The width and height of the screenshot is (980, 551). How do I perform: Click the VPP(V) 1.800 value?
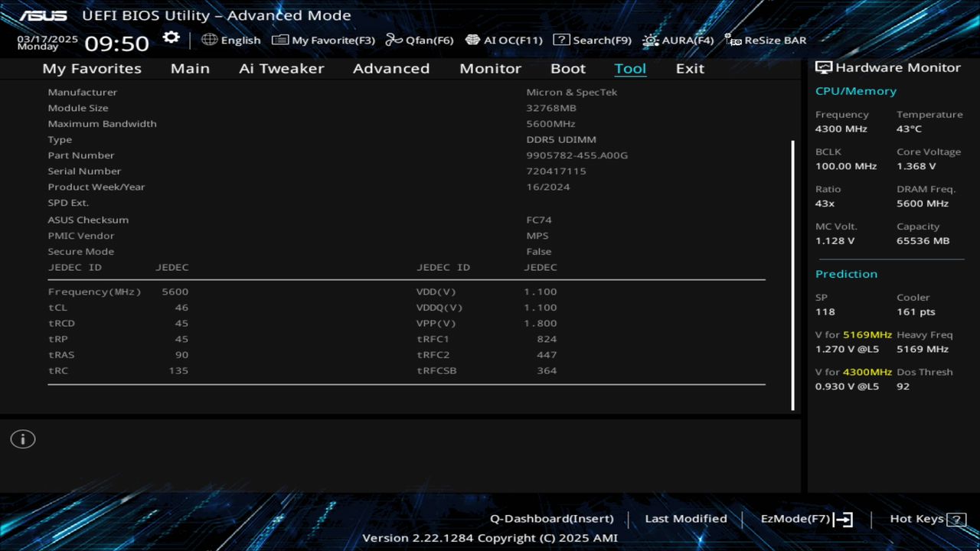point(541,323)
